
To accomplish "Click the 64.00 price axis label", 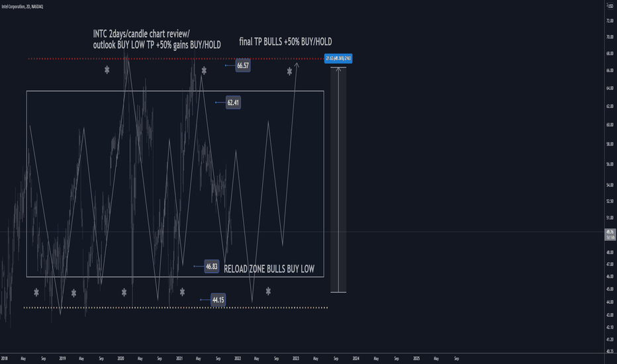I will coord(610,88).
